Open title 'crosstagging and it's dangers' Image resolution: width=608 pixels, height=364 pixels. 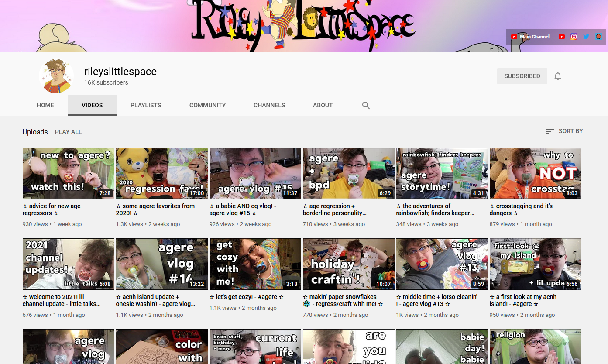521,209
